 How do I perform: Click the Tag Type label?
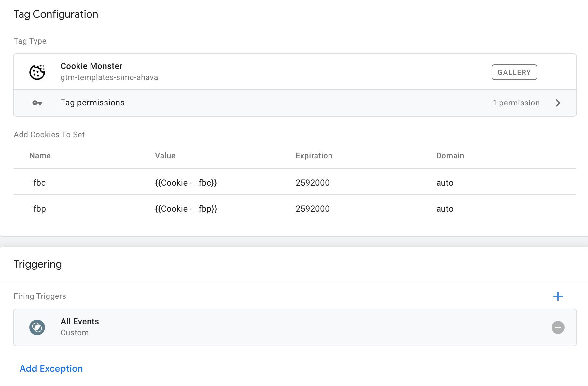coord(30,41)
